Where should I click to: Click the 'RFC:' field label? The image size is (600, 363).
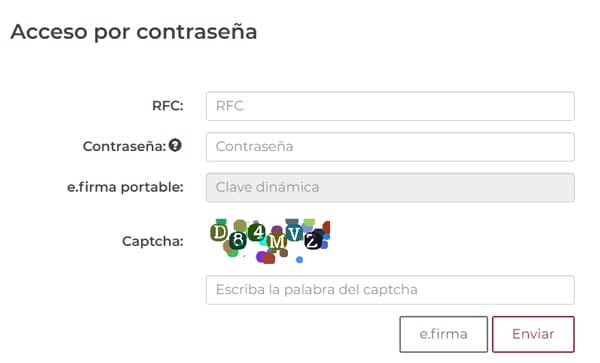point(168,106)
